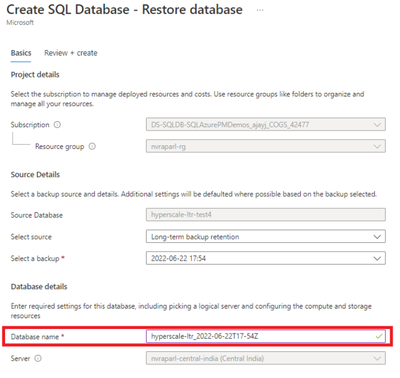Expand the Subscription dropdown
Image resolution: width=400 pixels, height=378 pixels.
tap(266, 125)
